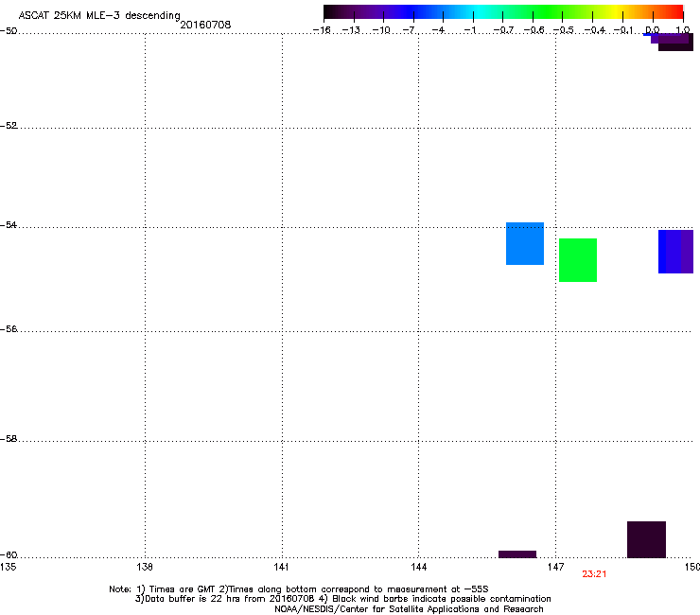Click the red end of the color bar
The height and width of the screenshot is (615, 700).
[x=675, y=11]
